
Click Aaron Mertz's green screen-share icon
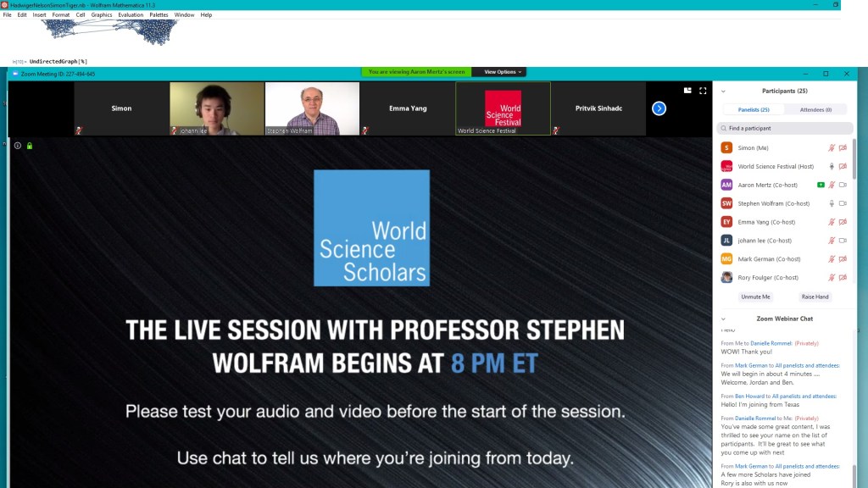[821, 185]
